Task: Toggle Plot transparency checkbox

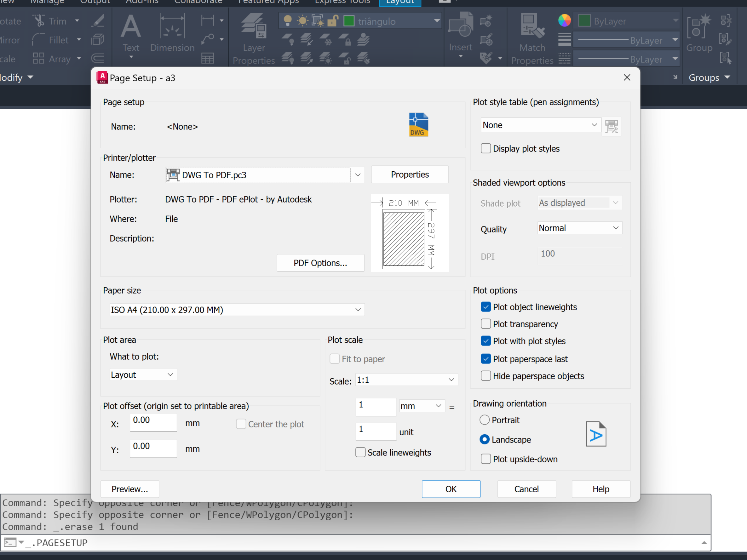Action: (486, 324)
